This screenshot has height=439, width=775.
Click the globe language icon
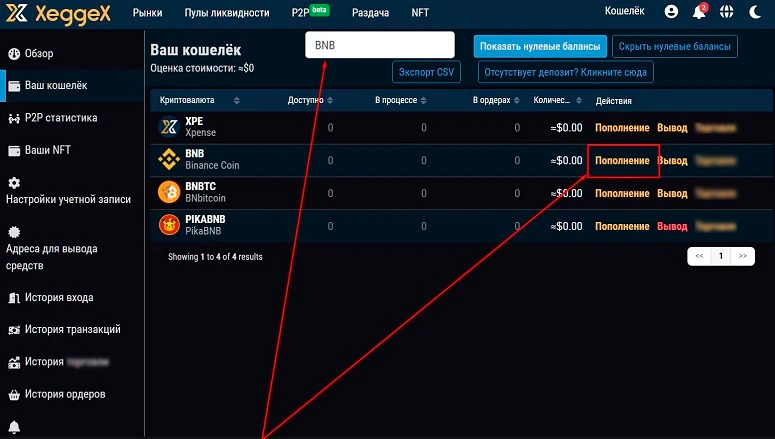tap(754, 12)
